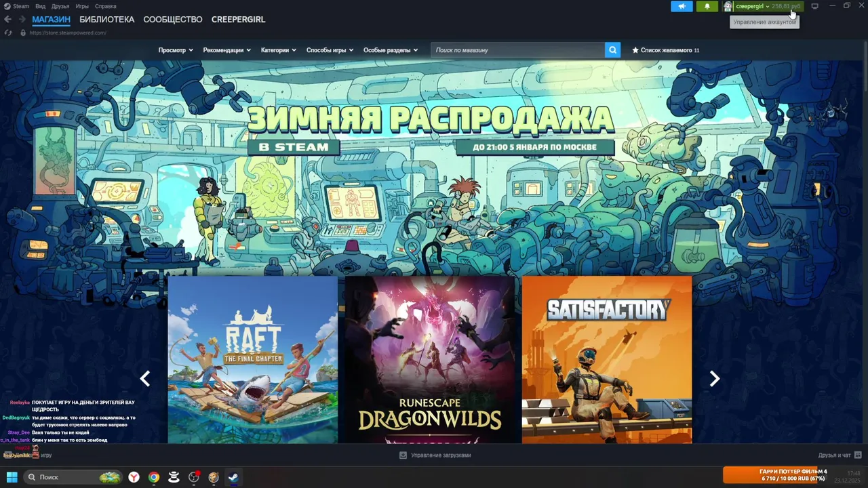
Task: Click the wishlist star icon
Action: [x=635, y=50]
